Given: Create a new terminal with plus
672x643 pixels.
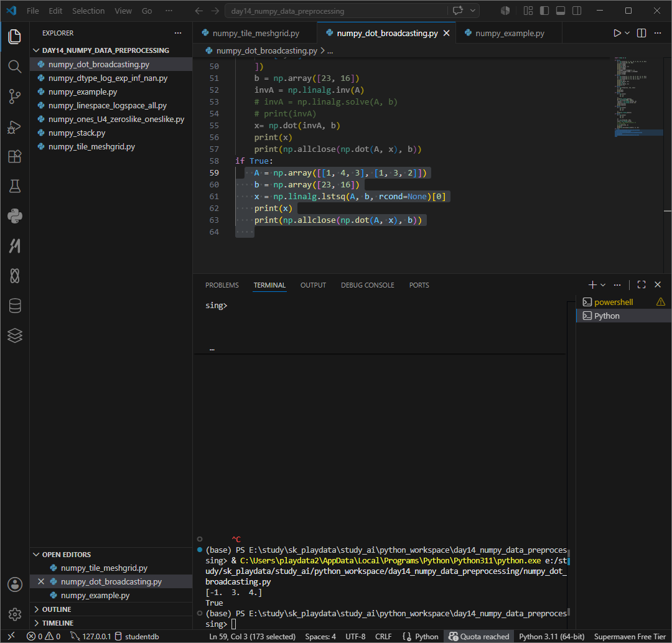Looking at the screenshot, I should click(592, 284).
